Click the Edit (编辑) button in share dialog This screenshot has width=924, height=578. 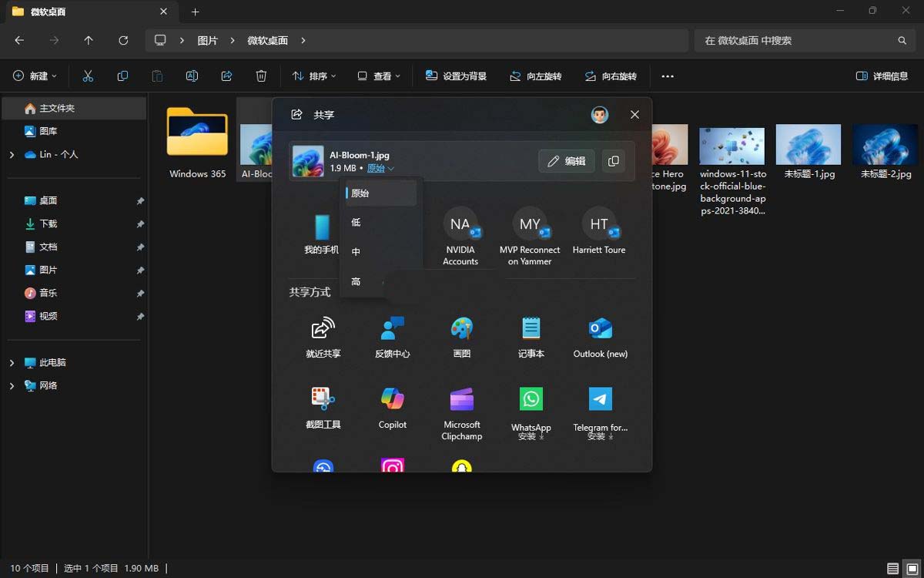pyautogui.click(x=567, y=161)
